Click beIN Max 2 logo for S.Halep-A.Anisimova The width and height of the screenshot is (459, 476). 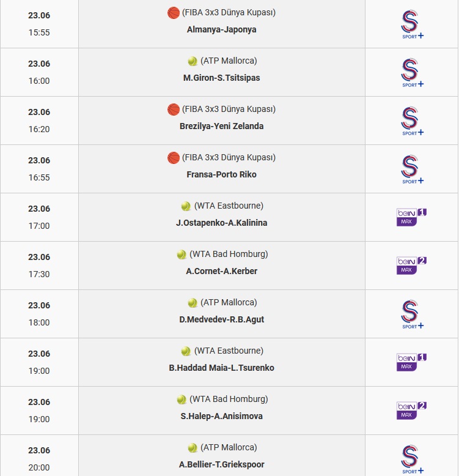(x=411, y=411)
